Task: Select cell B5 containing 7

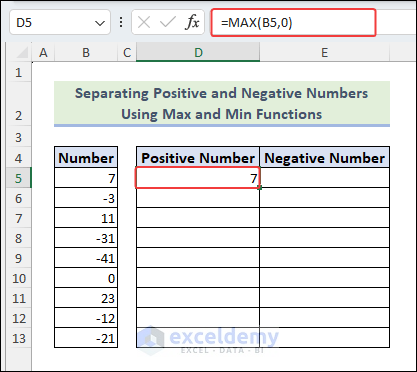Action: [x=86, y=178]
